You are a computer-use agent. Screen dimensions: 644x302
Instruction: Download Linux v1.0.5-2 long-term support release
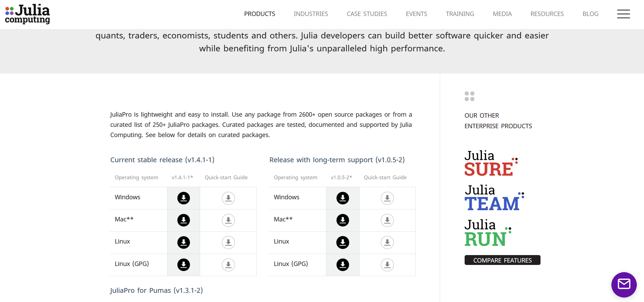[x=343, y=242]
